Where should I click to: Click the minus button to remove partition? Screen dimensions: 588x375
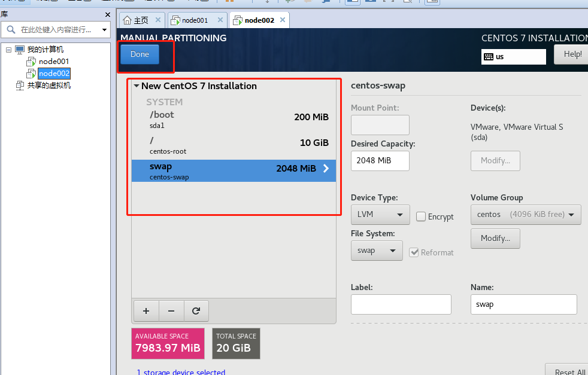point(171,310)
